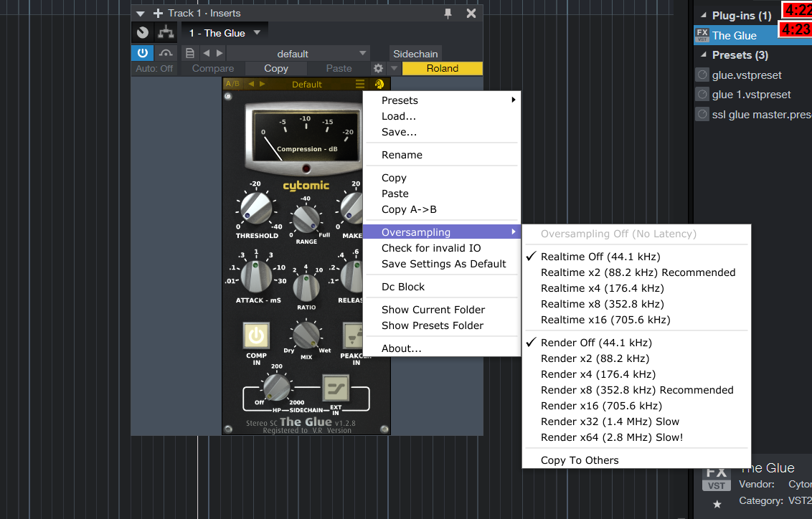Toggle The Glue plugin power button
The width and height of the screenshot is (812, 519).
coord(143,53)
